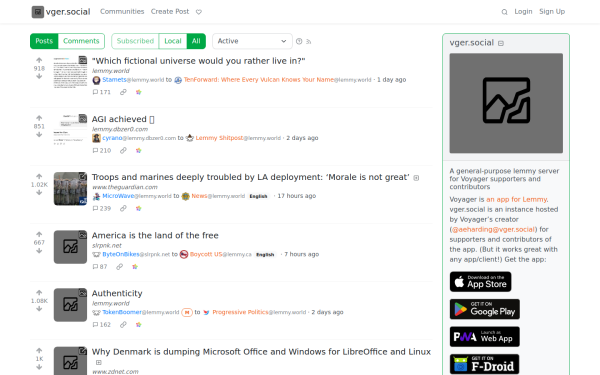Viewport: 600px width, 375px height.
Task: Open Communities in the navbar
Action: (122, 11)
